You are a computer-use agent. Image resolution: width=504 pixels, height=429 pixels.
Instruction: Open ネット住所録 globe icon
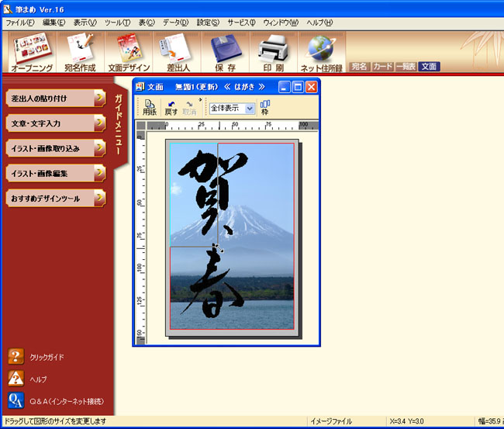click(x=321, y=53)
